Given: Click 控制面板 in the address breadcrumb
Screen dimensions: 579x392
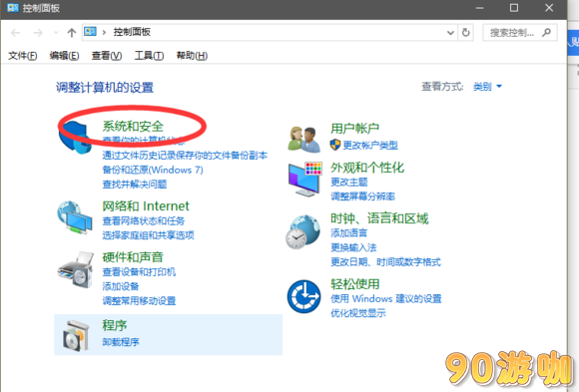Looking at the screenshot, I should click(x=132, y=32).
